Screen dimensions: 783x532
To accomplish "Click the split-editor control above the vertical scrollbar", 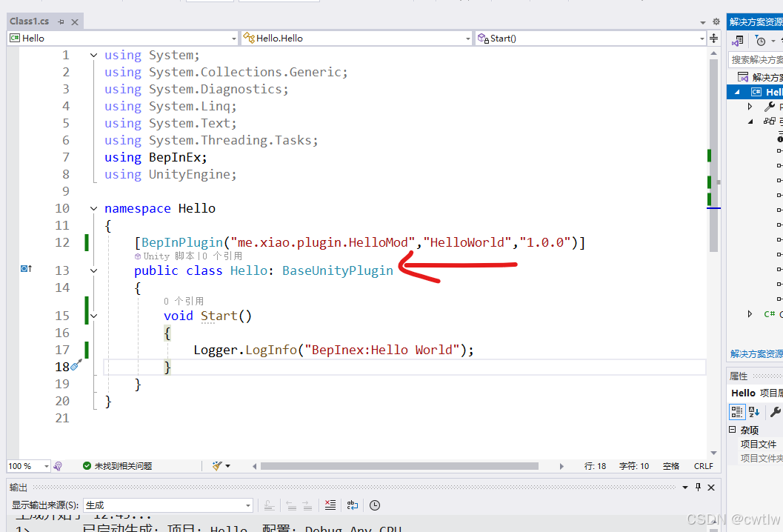I will coord(713,38).
